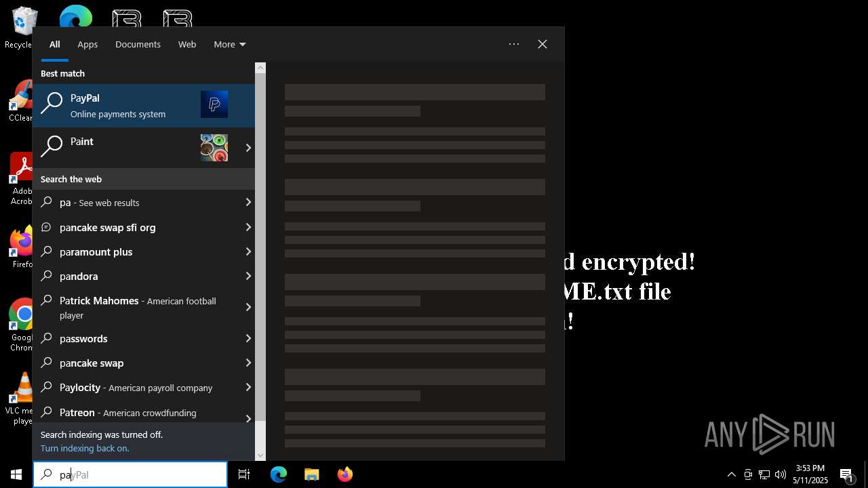Click 'Turn indexing back on' link
This screenshot has height=488, width=868.
click(x=85, y=448)
